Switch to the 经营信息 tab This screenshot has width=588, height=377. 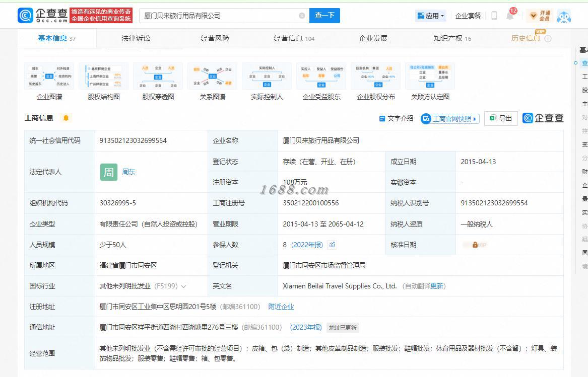[x=294, y=38]
